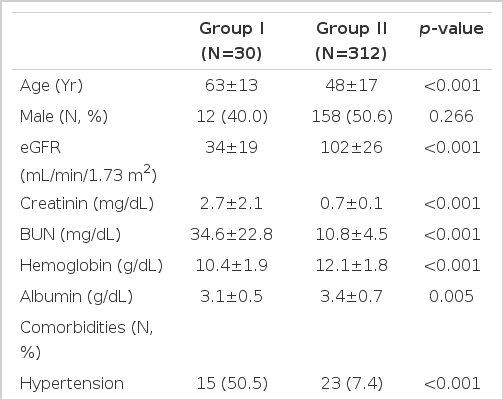Click the Group II column header
This screenshot has height=399, width=503.
[x=351, y=41]
